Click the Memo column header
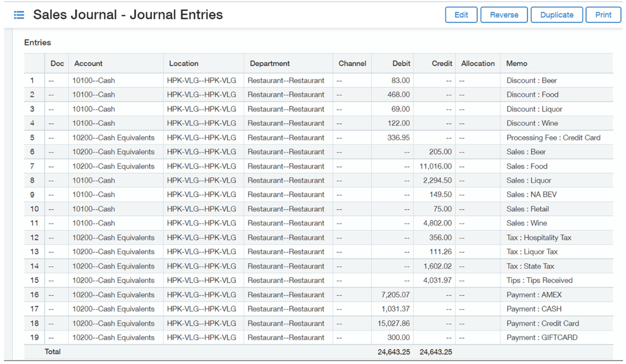This screenshot has height=364, width=626. [x=516, y=63]
